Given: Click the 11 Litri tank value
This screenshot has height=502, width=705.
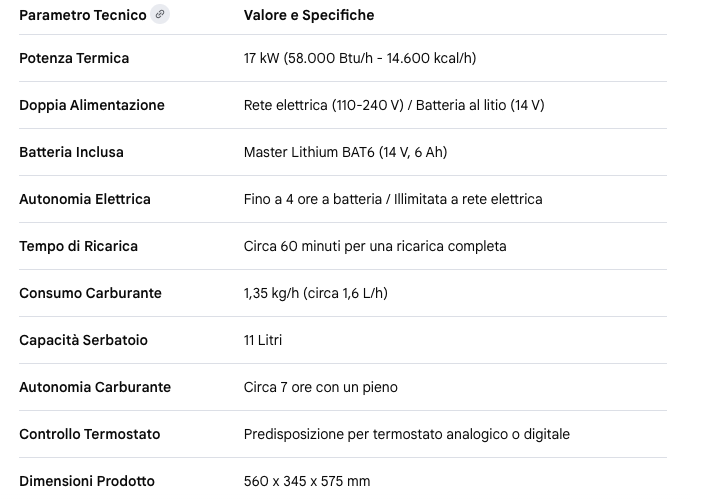Looking at the screenshot, I should click(263, 340).
